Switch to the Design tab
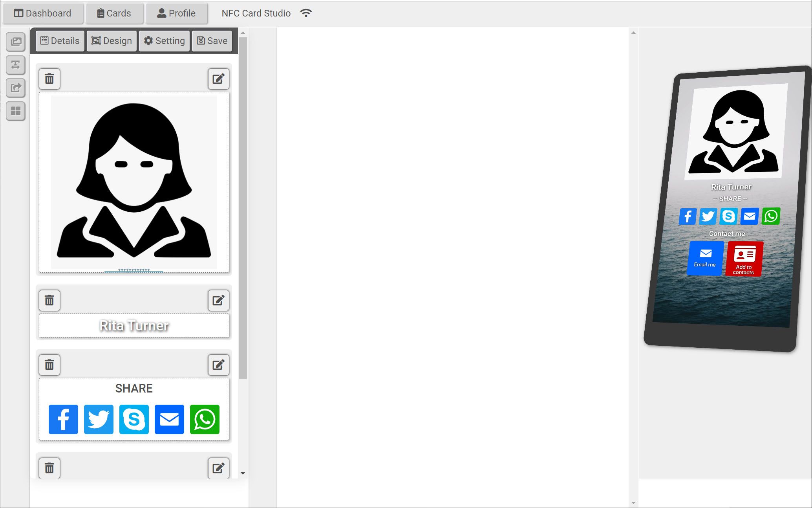This screenshot has width=812, height=508. click(112, 41)
